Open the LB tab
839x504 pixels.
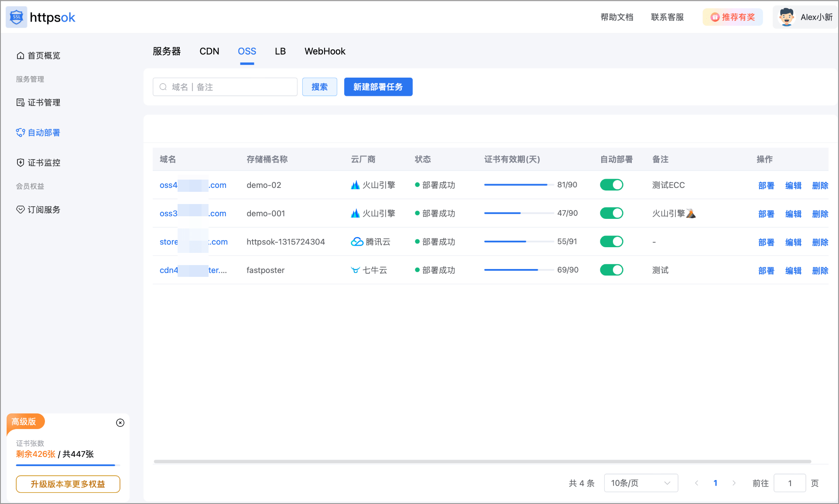pyautogui.click(x=280, y=51)
